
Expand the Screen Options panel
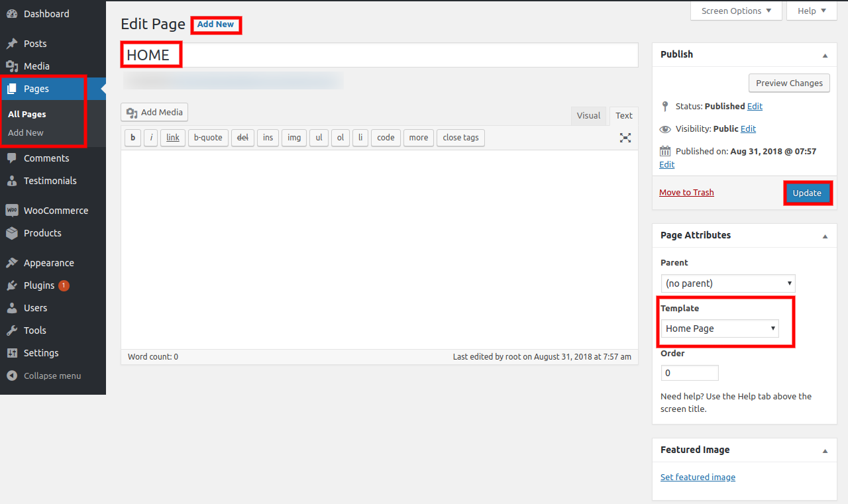(736, 11)
